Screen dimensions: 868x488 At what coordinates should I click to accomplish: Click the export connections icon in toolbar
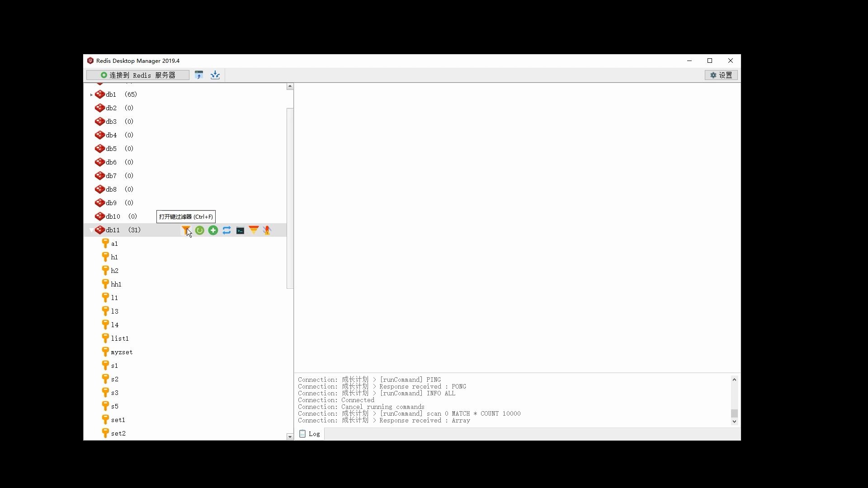click(215, 75)
